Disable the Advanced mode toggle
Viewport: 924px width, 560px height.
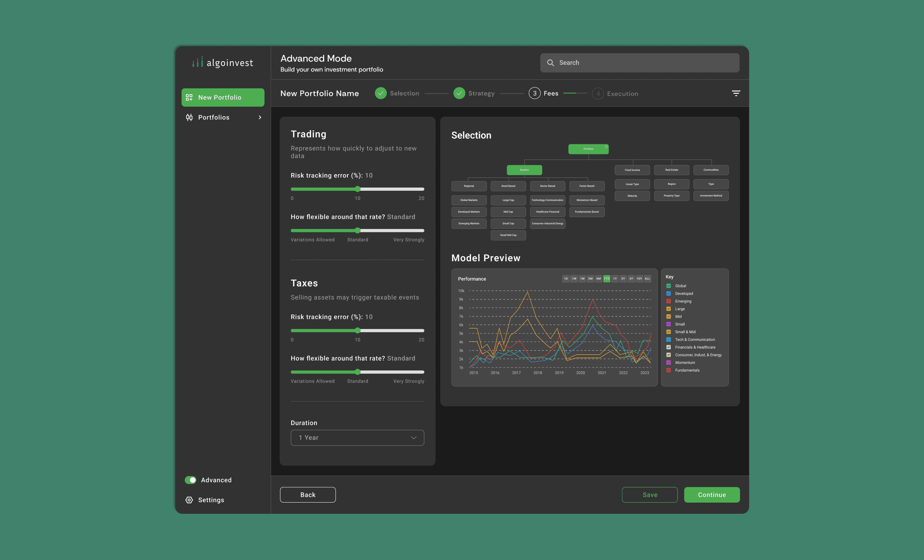(x=191, y=480)
